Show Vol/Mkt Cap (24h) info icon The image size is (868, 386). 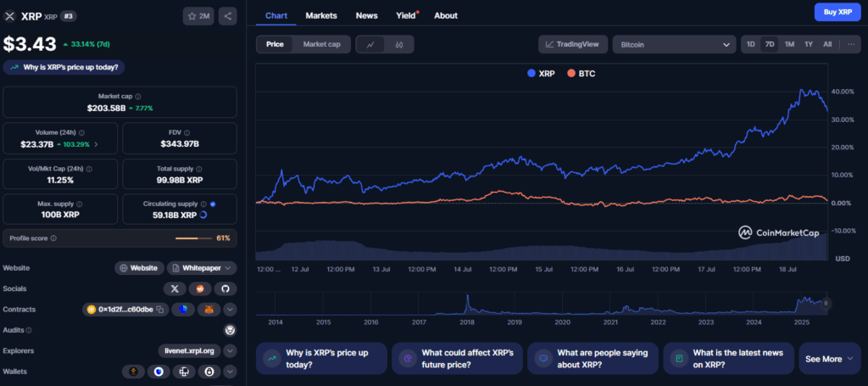[89, 169]
